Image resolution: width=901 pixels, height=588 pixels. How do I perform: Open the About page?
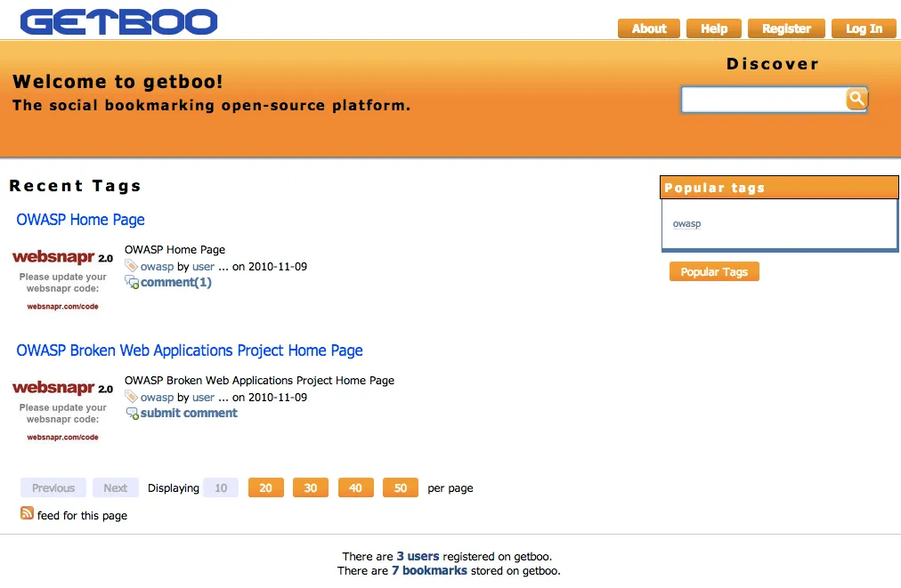(x=648, y=28)
